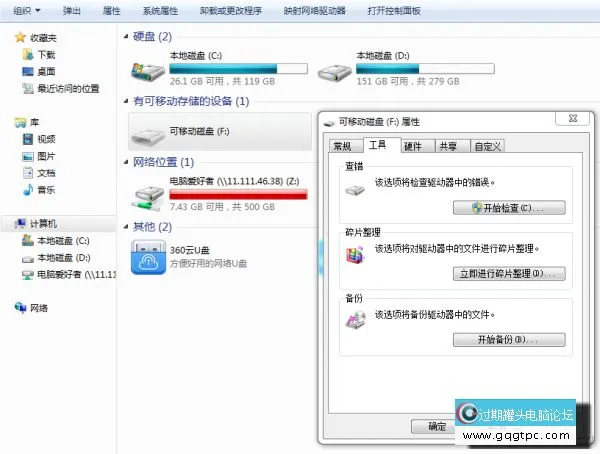
Task: Click 属性 in the toolbar
Action: [x=112, y=11]
